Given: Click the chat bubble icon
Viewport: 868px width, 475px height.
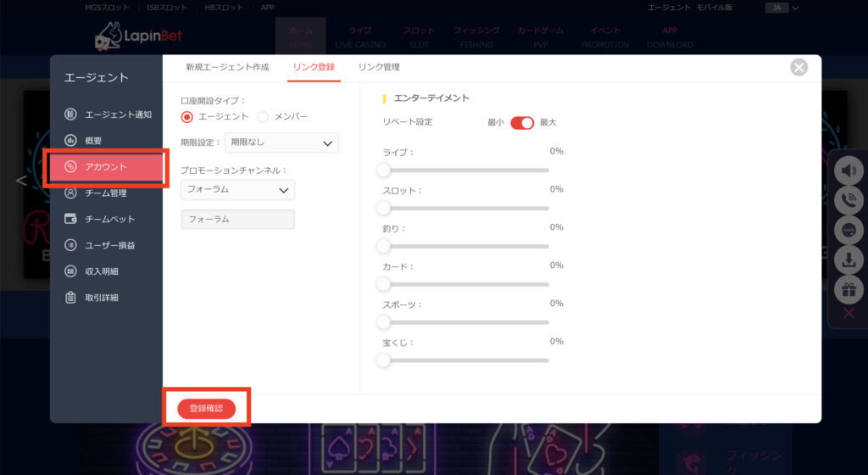Looking at the screenshot, I should pyautogui.click(x=849, y=230).
